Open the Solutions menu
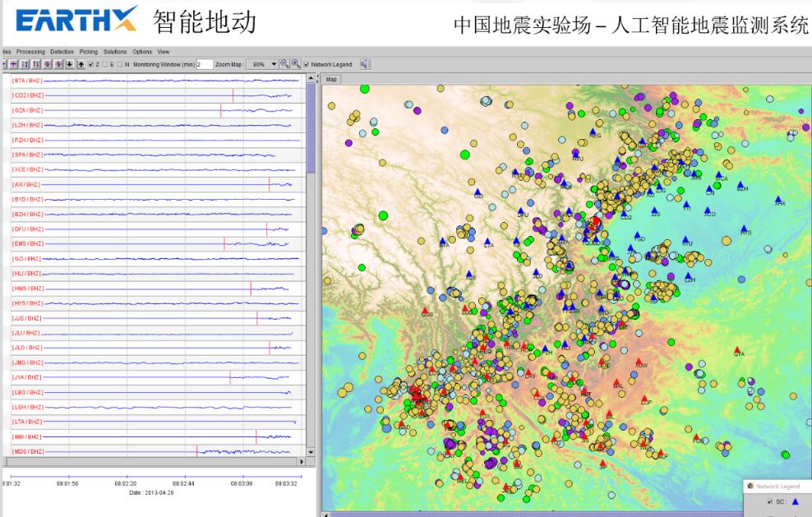Viewport: 812px width, 517px height. 115,52
